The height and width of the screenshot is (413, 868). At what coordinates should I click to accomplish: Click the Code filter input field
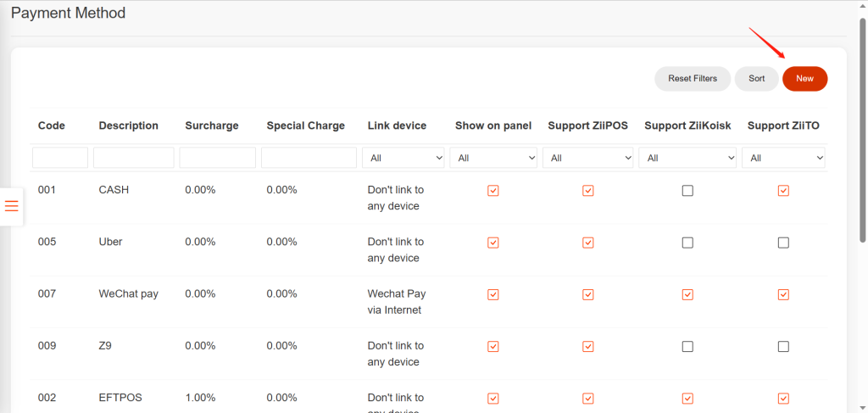pyautogui.click(x=60, y=158)
